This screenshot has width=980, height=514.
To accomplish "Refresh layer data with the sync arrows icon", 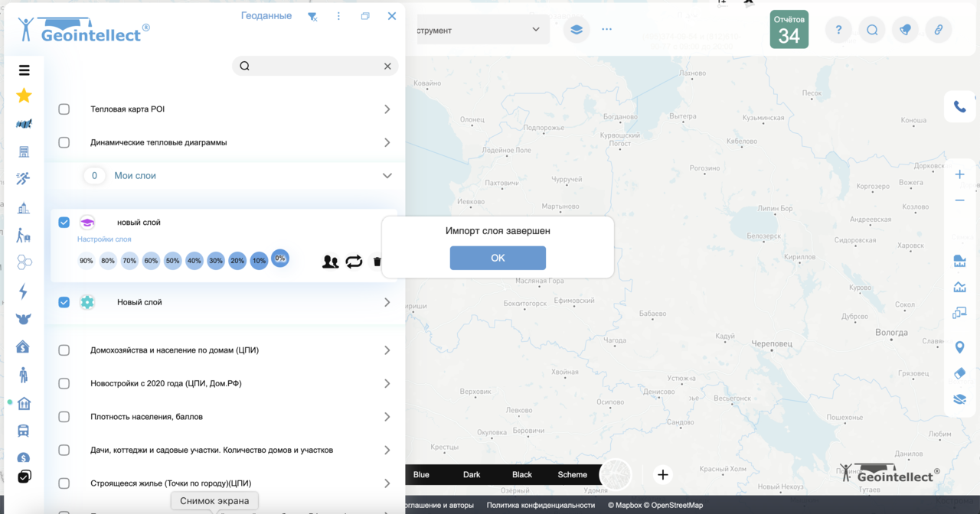I will click(354, 261).
